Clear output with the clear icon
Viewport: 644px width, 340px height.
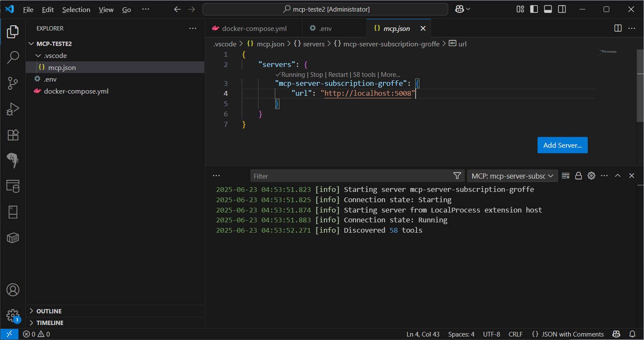point(565,176)
